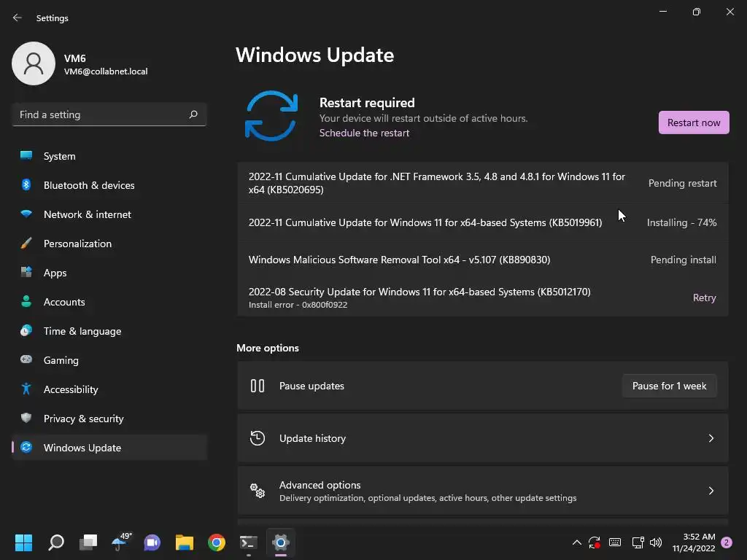Click the Pending install status
The height and width of the screenshot is (560, 747).
click(683, 260)
